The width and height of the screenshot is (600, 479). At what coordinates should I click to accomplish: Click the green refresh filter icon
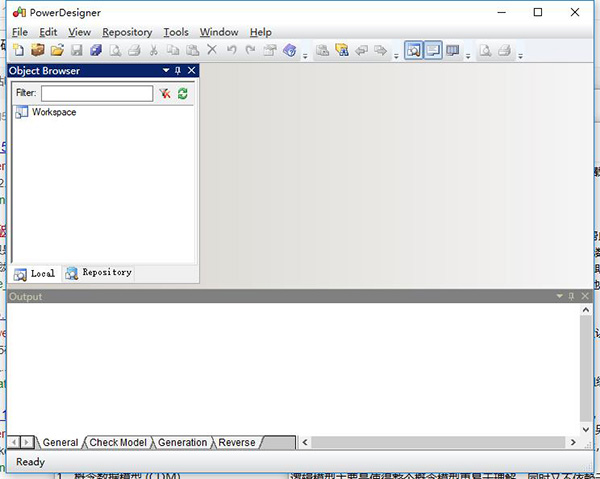[183, 93]
